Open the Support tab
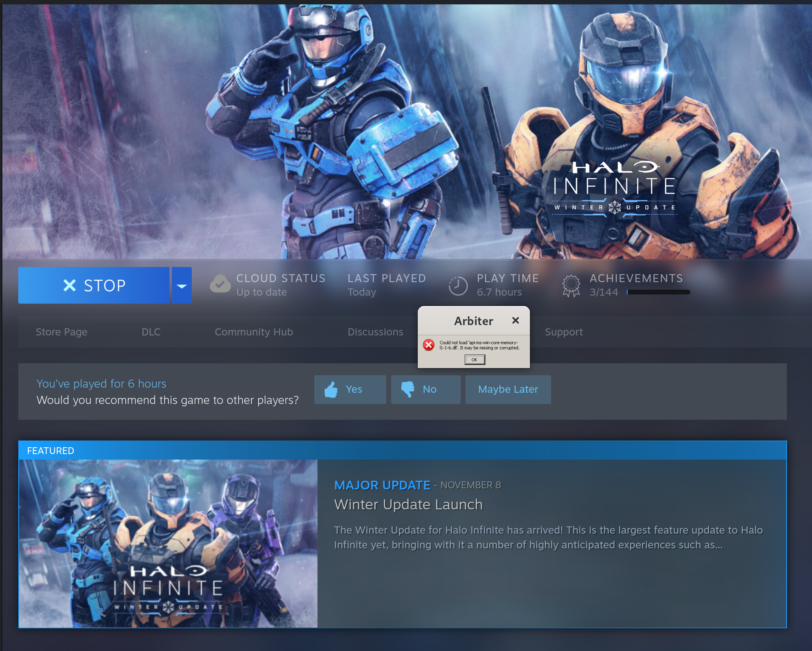This screenshot has width=812, height=651. coord(564,332)
